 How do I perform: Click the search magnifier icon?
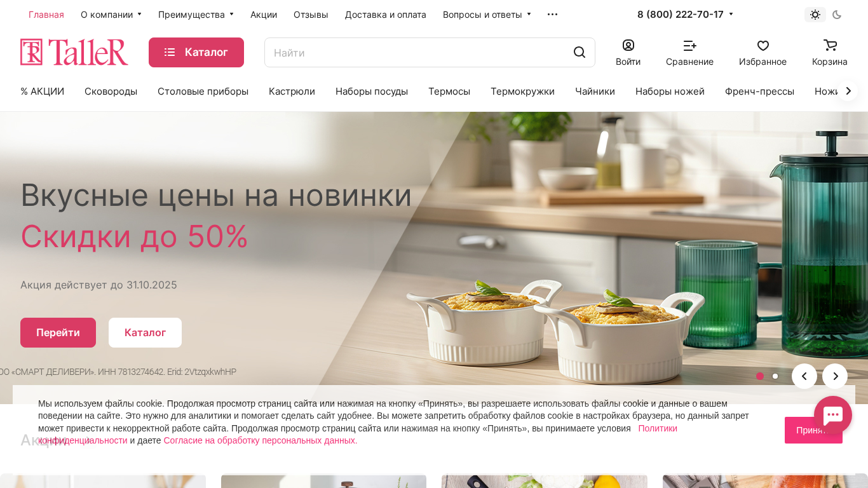[579, 52]
